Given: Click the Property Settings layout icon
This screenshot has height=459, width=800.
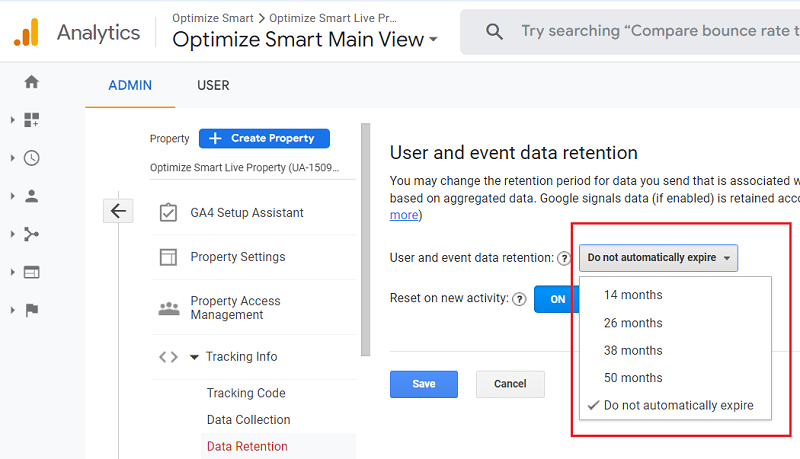Looking at the screenshot, I should pos(168,257).
